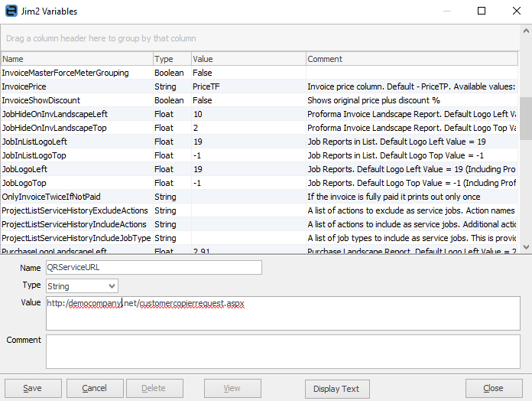Select the ProjectListServiceHistoryIncludeJobType row
This screenshot has width=532, height=401.
(x=76, y=238)
